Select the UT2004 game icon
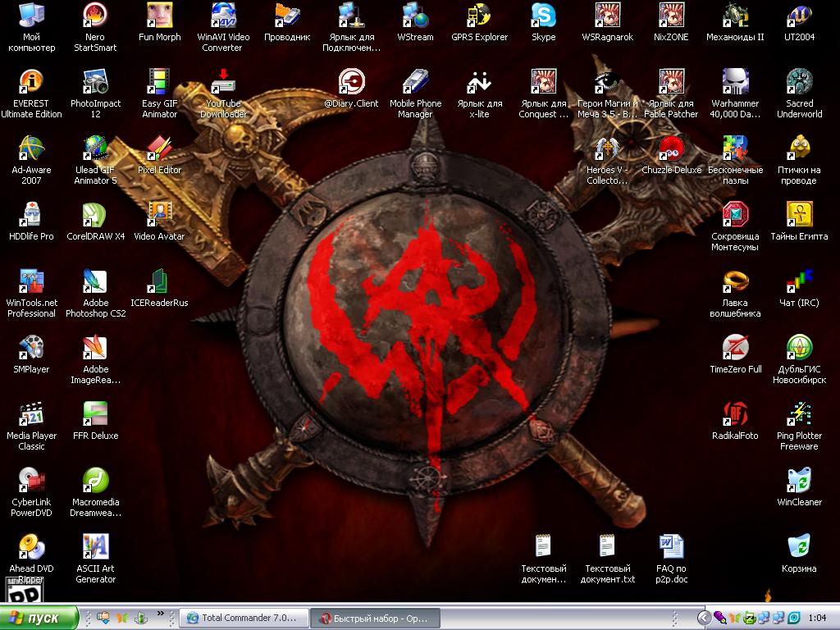Viewport: 840px width, 630px height. [x=799, y=16]
